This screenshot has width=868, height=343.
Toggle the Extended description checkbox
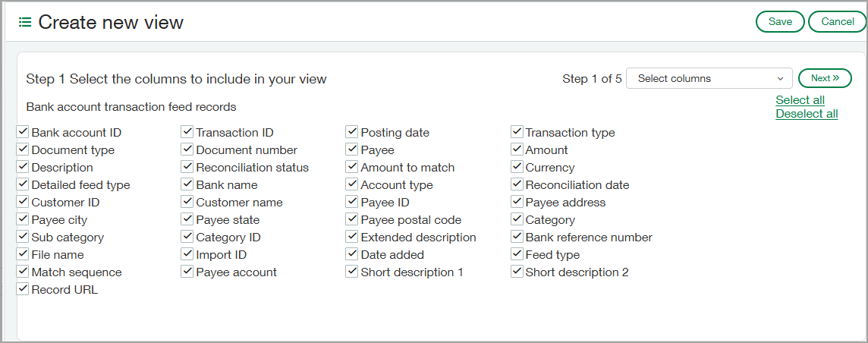[352, 237]
